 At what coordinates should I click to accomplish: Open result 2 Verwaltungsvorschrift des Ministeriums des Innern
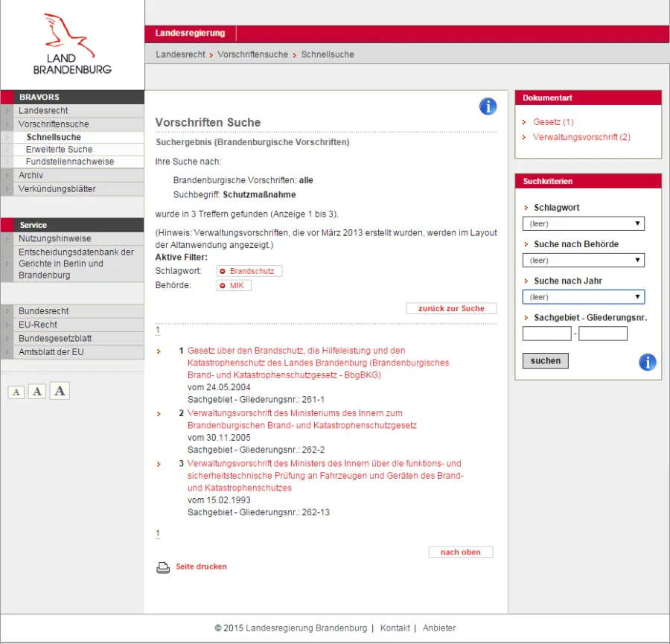pos(301,419)
